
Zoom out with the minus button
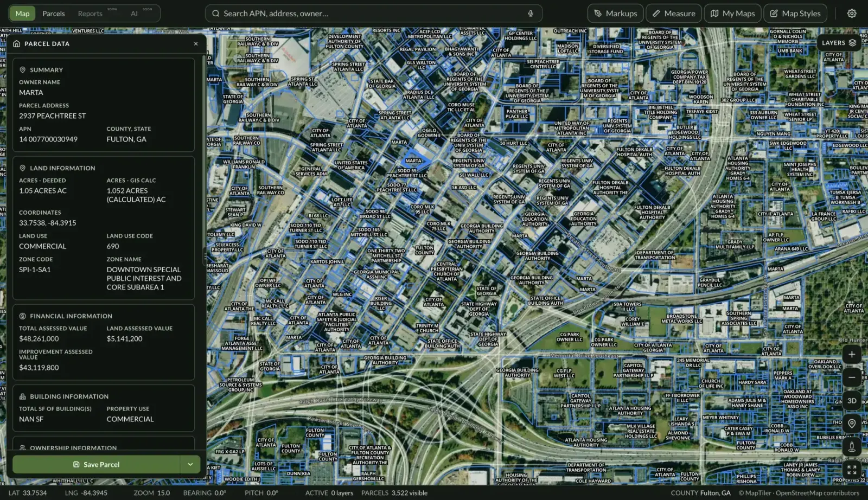pyautogui.click(x=852, y=377)
